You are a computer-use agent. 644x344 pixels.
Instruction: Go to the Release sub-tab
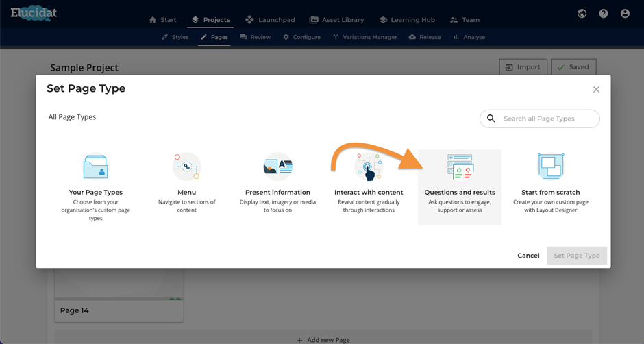click(x=425, y=37)
